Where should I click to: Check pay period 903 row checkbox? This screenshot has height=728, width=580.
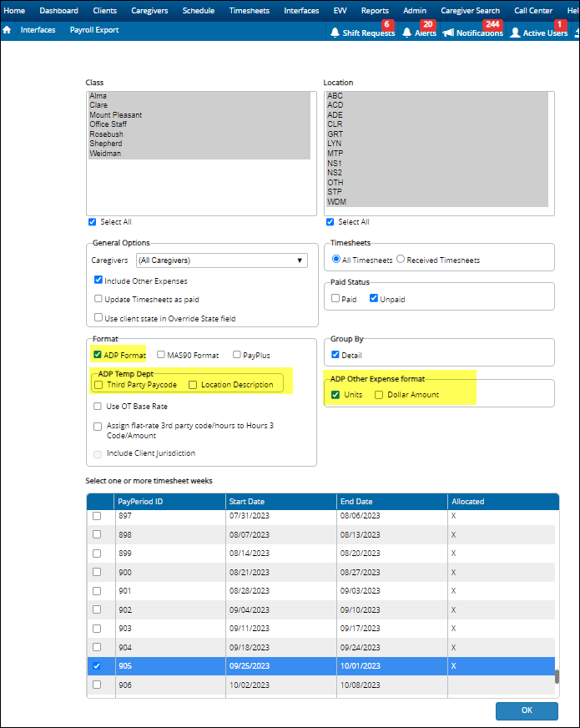click(x=97, y=628)
